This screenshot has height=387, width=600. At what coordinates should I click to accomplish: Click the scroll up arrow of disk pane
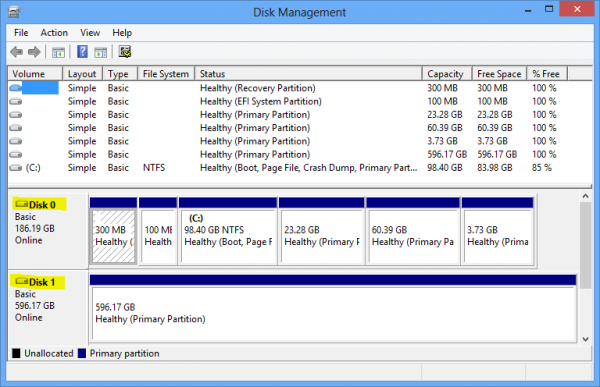585,196
